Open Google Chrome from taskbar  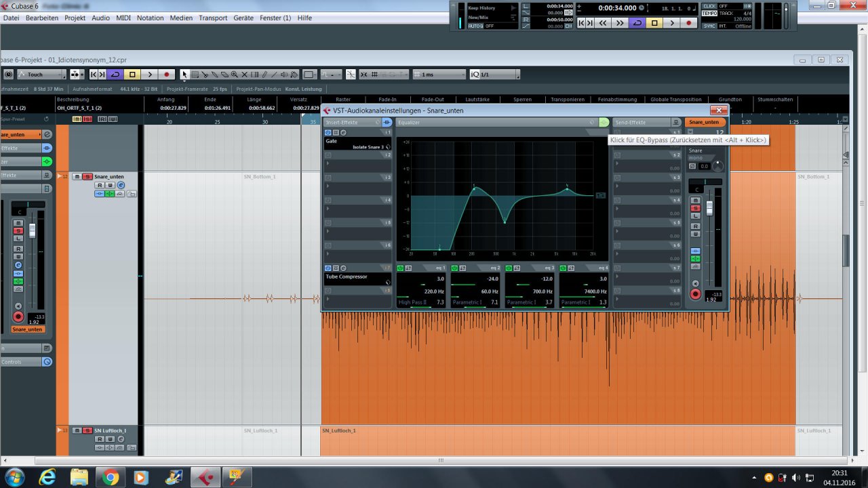pyautogui.click(x=111, y=478)
